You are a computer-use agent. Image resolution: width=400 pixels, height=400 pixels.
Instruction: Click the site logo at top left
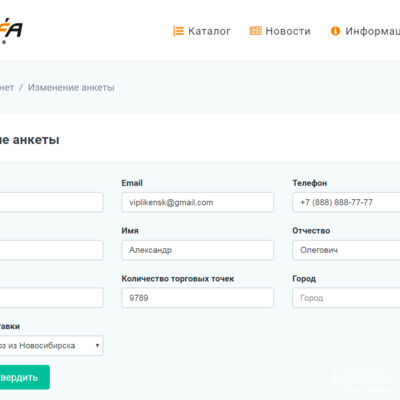coord(11,31)
